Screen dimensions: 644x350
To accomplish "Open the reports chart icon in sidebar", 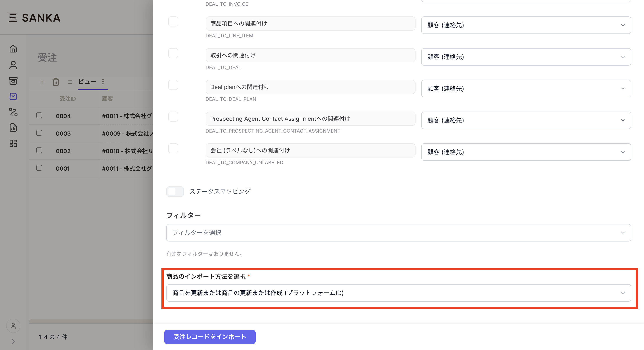I will (13, 128).
